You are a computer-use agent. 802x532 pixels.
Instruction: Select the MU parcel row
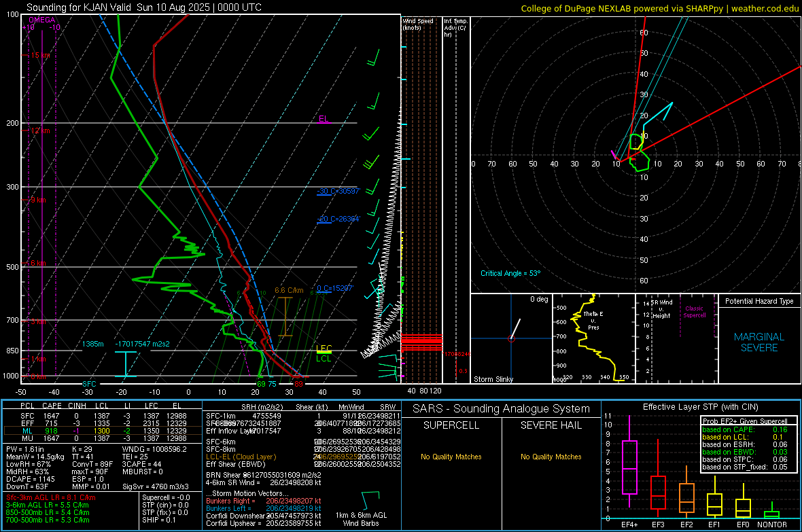click(x=103, y=438)
